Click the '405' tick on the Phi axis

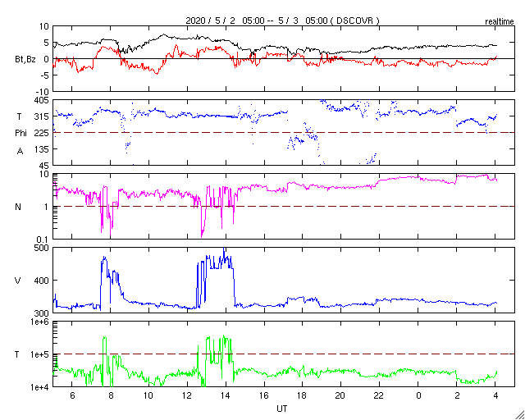pos(42,100)
